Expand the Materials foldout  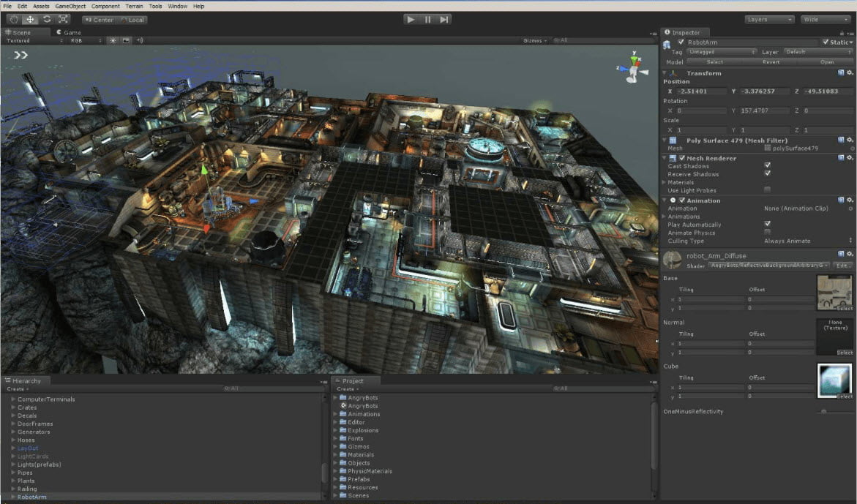[x=665, y=182]
